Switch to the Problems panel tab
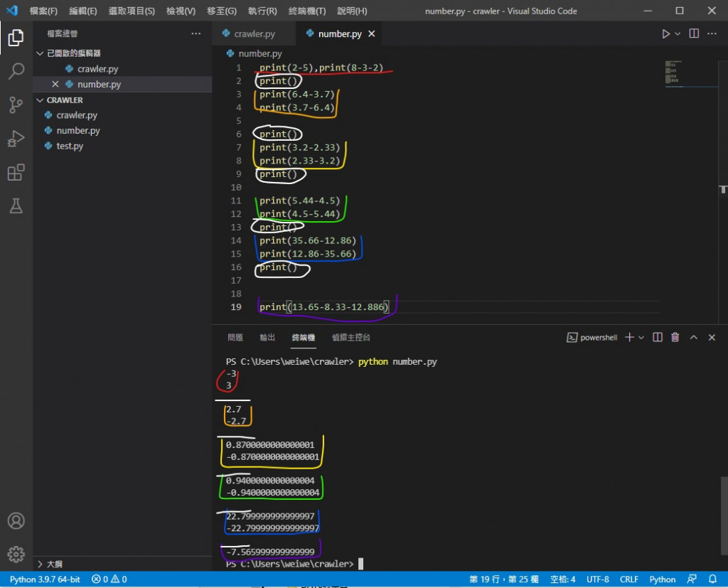Viewport: 728px width, 588px height. (x=235, y=338)
